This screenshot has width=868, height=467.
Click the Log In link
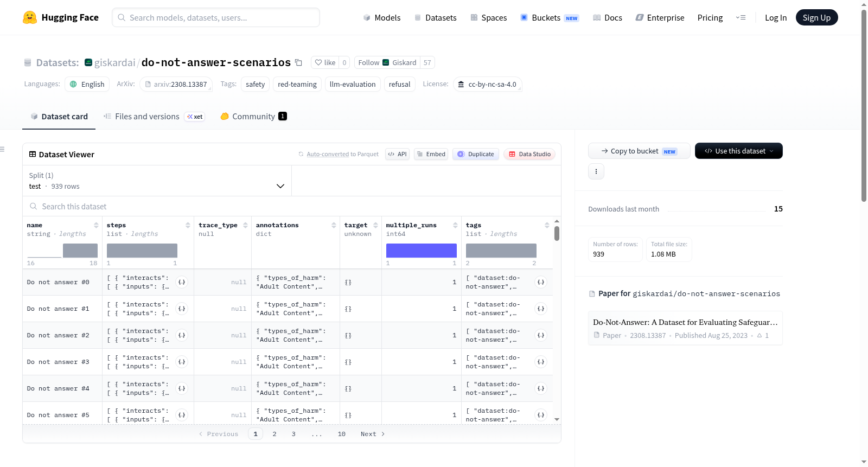[x=776, y=18]
